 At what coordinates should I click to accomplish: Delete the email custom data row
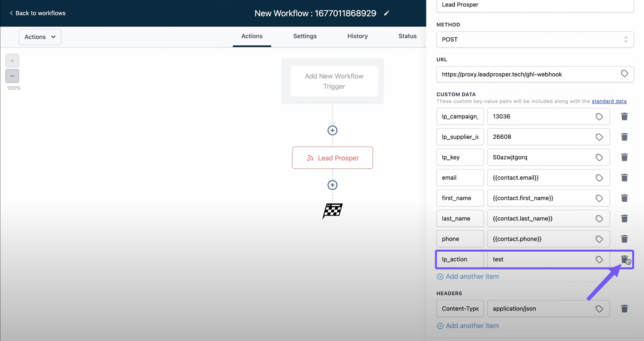[x=624, y=177]
